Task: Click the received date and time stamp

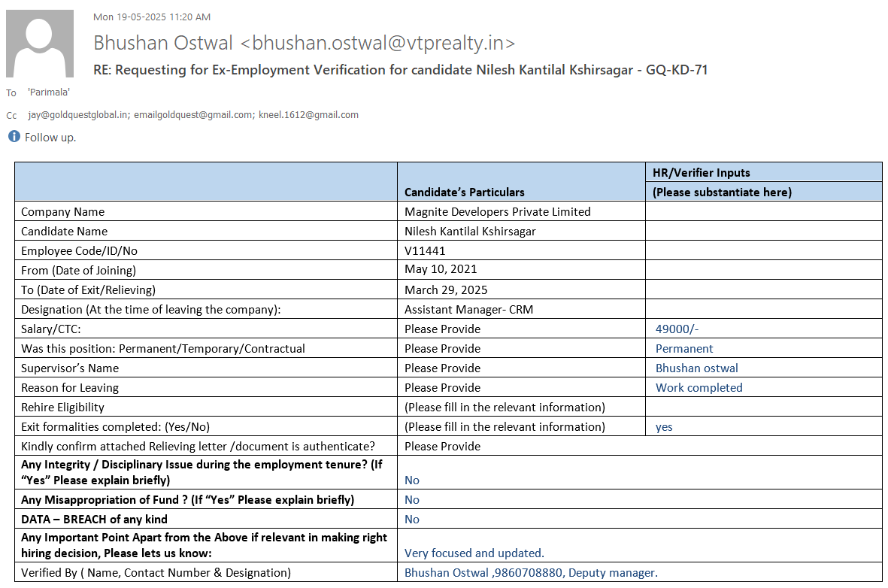Action: [151, 17]
